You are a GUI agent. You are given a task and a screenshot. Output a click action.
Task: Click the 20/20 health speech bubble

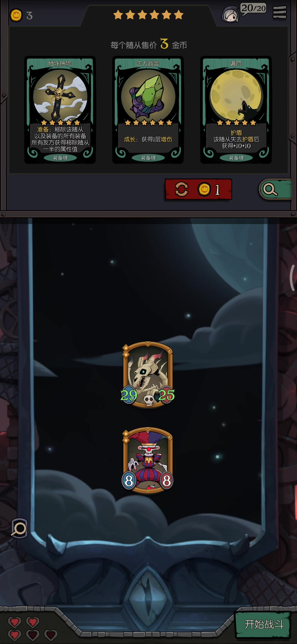click(254, 9)
